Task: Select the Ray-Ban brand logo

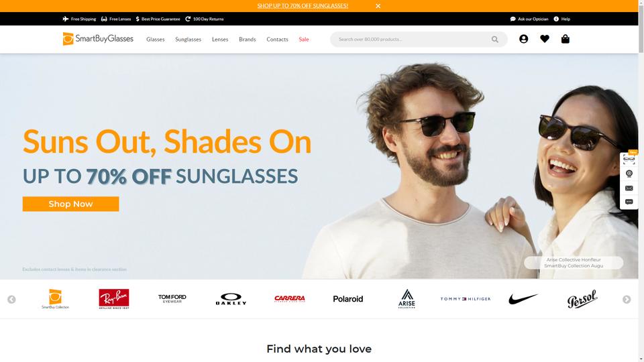Action: pyautogui.click(x=114, y=299)
